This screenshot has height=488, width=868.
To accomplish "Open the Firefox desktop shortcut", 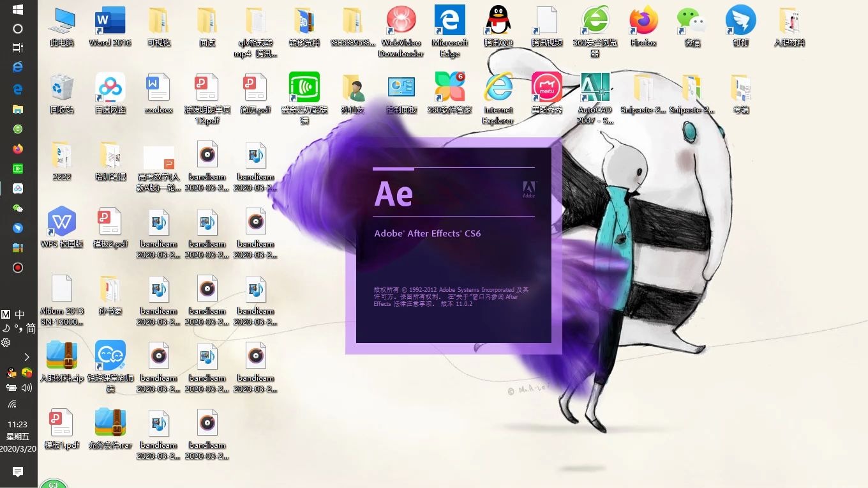I will click(x=643, y=27).
